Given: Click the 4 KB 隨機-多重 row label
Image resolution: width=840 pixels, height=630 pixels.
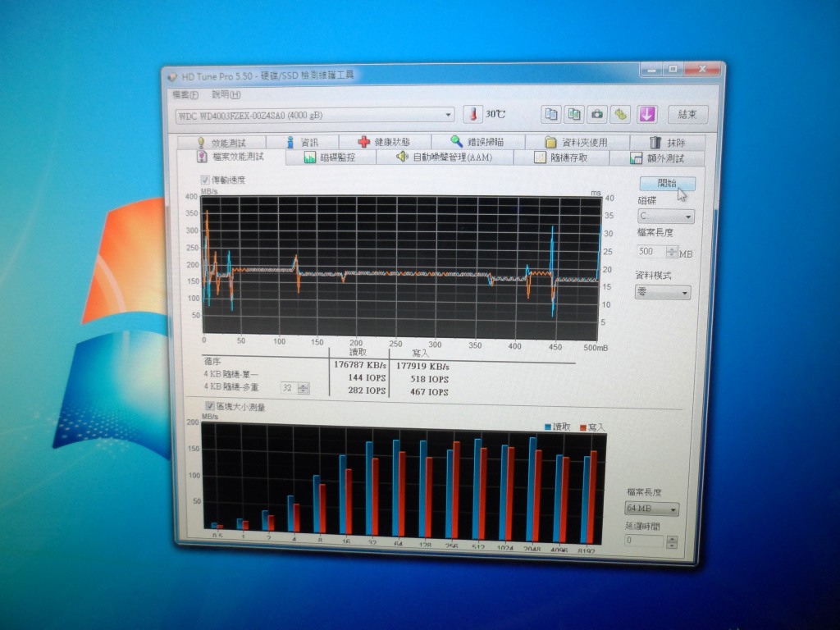Looking at the screenshot, I should [231, 387].
